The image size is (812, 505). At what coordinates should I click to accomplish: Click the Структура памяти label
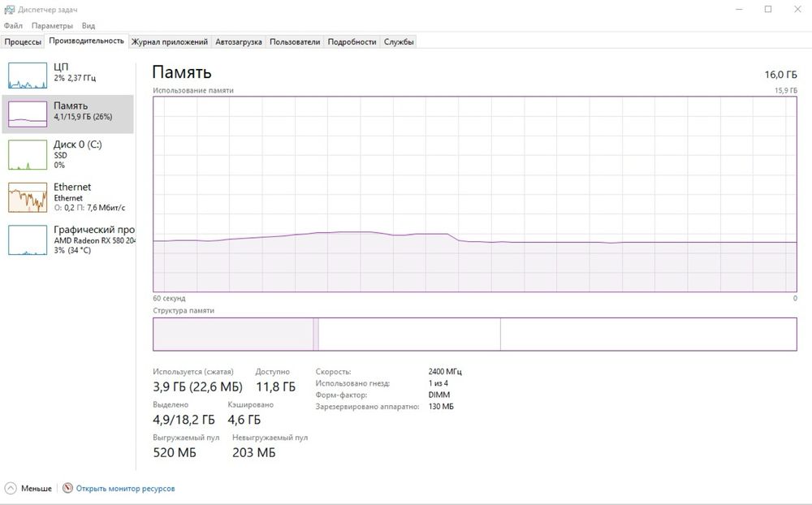pyautogui.click(x=184, y=311)
